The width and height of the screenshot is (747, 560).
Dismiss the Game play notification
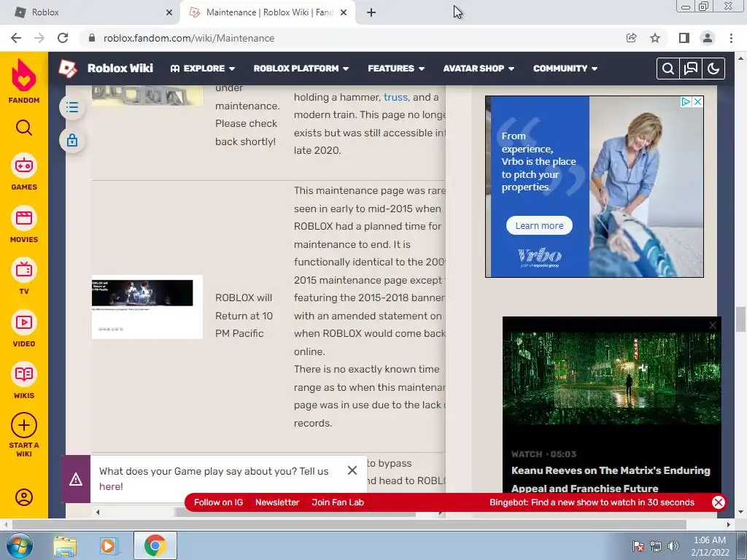[352, 470]
